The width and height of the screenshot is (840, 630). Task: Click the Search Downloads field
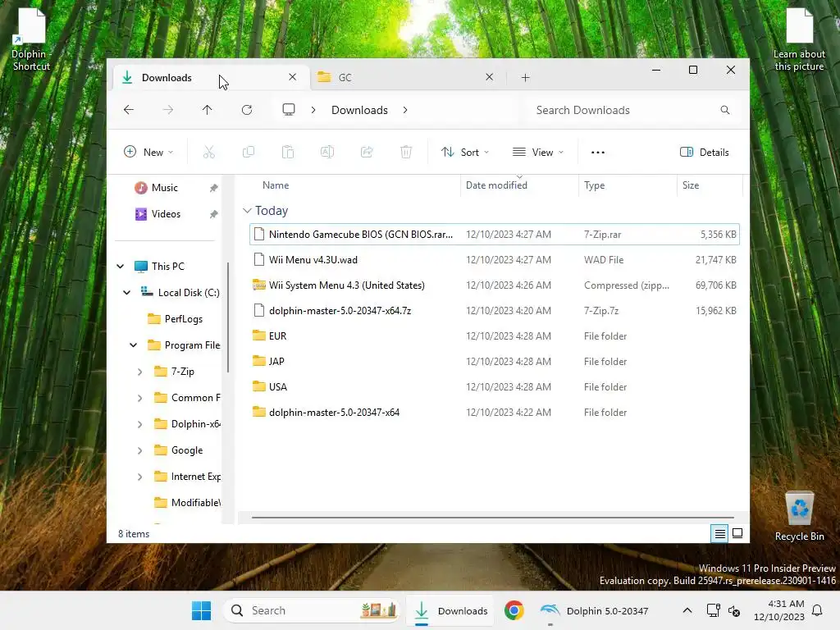coord(632,110)
